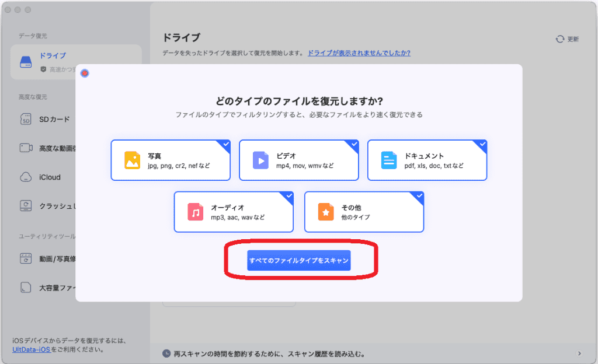Viewport: 598px width, 364px height.
Task: Click text mp4, mov, wmv など
Action: tap(305, 166)
